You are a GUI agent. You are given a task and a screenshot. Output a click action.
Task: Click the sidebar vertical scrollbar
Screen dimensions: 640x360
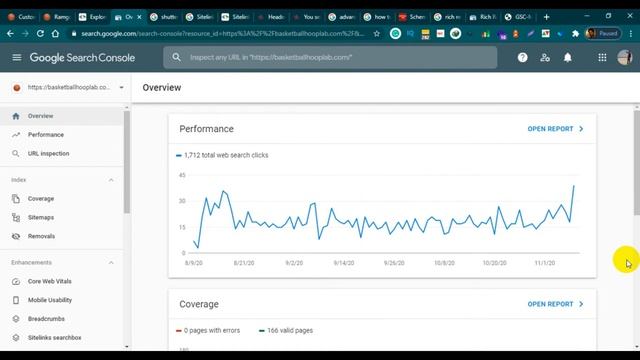point(127,162)
